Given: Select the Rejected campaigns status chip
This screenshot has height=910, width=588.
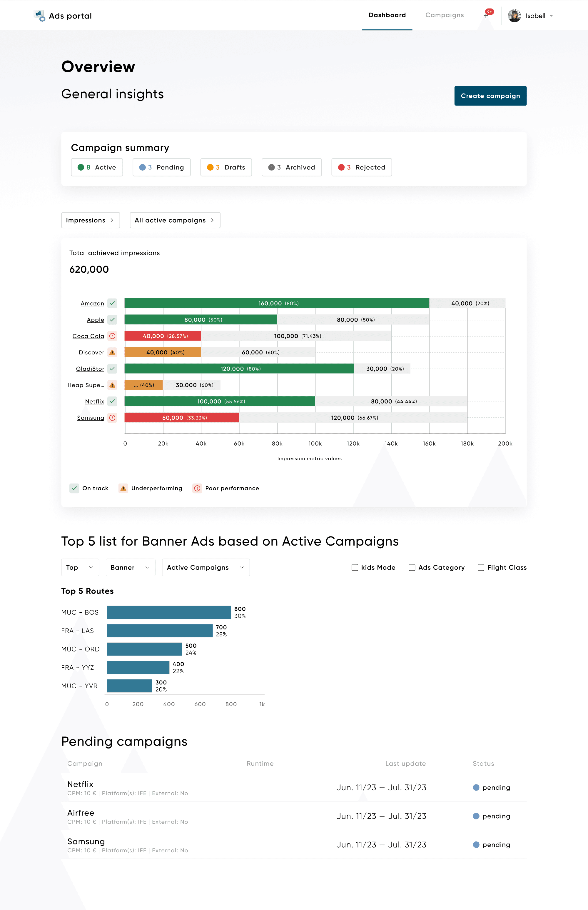Looking at the screenshot, I should 361,167.
